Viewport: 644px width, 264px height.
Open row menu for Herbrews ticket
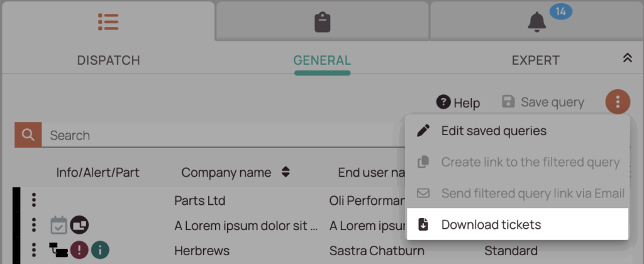tap(34, 250)
